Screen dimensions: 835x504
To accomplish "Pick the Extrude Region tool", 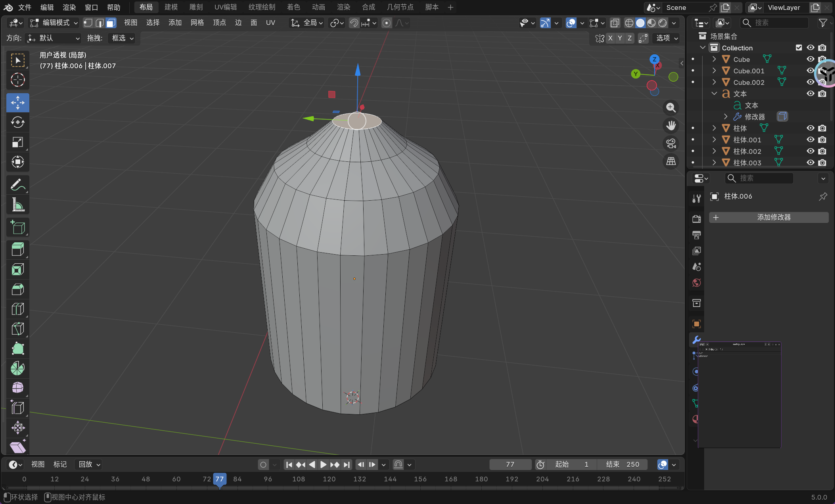I will pos(17,249).
